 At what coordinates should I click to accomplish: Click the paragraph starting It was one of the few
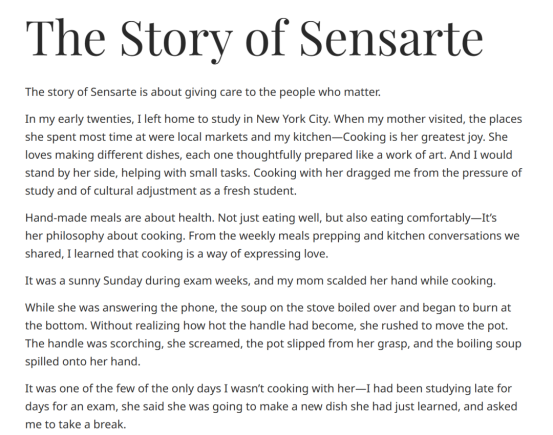[271, 406]
